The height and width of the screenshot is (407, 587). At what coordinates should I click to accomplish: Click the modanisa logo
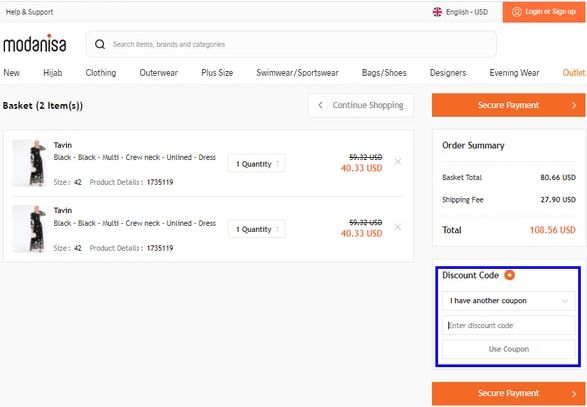[35, 43]
